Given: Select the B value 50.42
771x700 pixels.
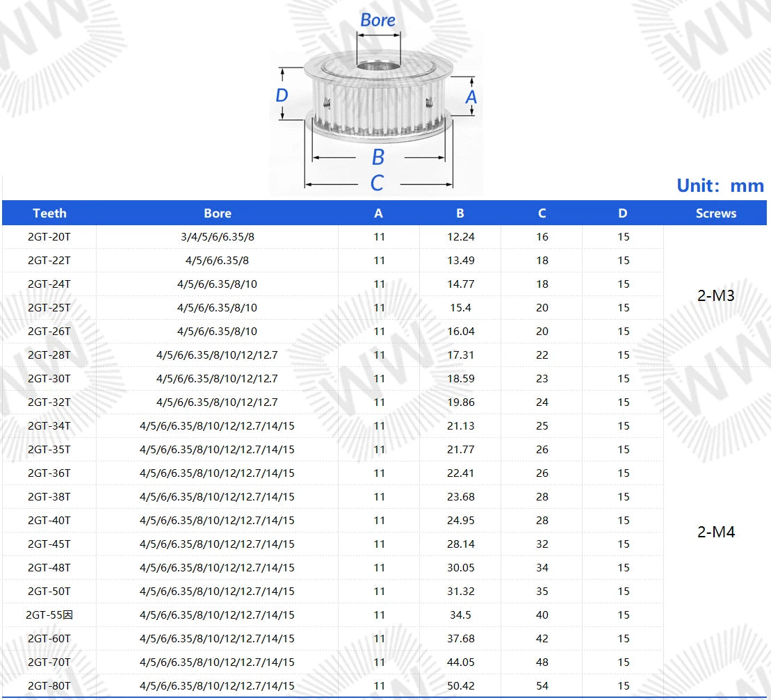Looking at the screenshot, I should (x=461, y=685).
